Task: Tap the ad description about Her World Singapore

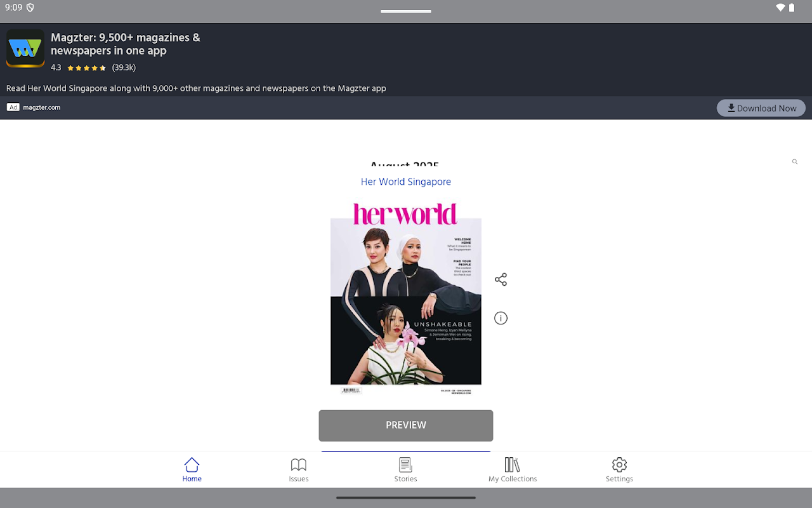Action: click(x=196, y=88)
